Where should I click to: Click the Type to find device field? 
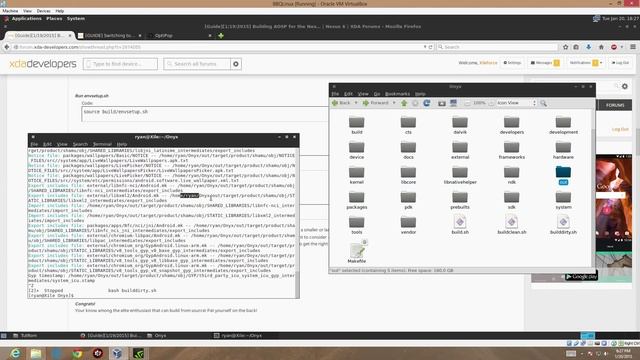pyautogui.click(x=120, y=64)
